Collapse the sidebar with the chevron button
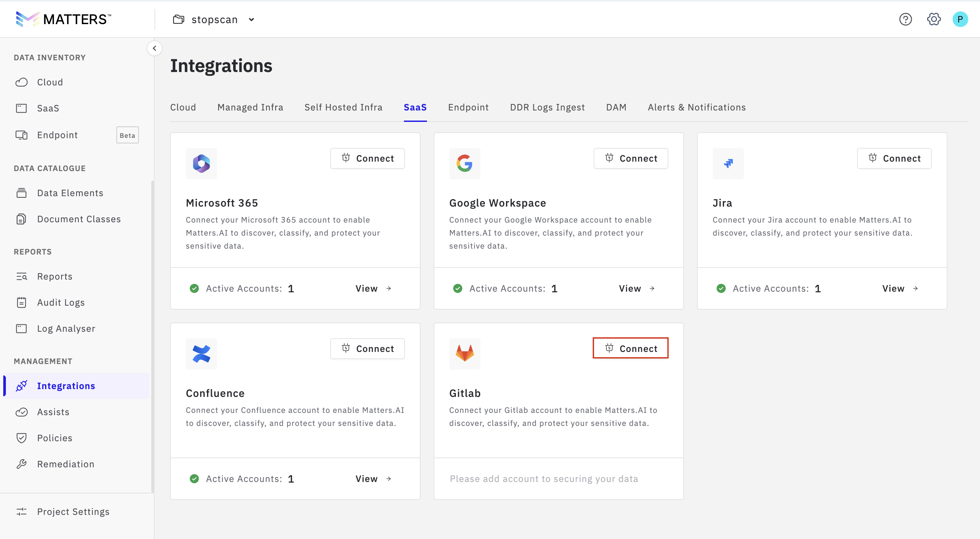 click(155, 48)
